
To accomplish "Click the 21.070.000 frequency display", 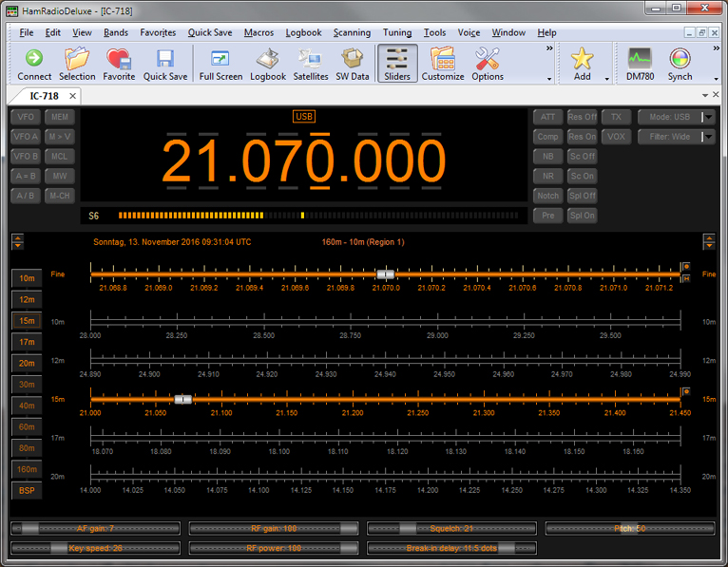I will [x=303, y=161].
